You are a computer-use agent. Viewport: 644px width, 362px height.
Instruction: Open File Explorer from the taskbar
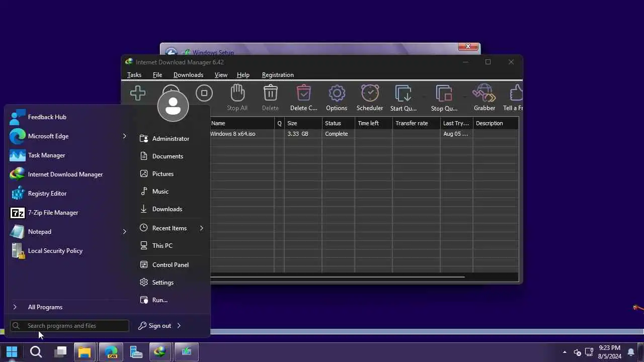[x=85, y=351]
